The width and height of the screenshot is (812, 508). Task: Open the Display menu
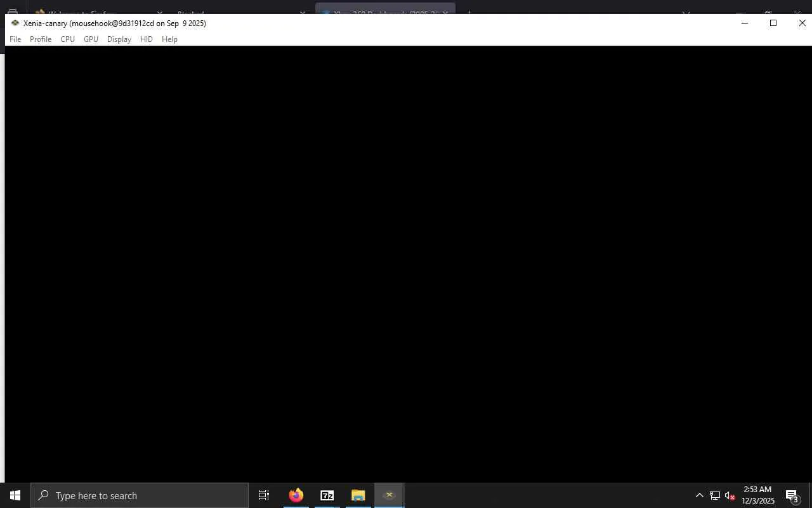(119, 39)
